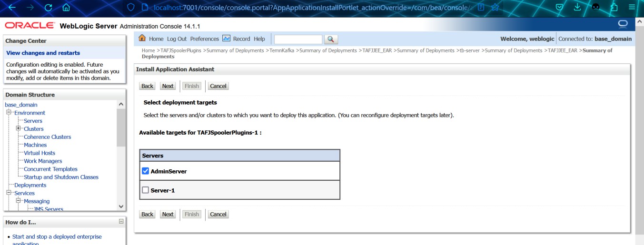Click View changes and restarts link
This screenshot has height=245, width=644.
(43, 53)
